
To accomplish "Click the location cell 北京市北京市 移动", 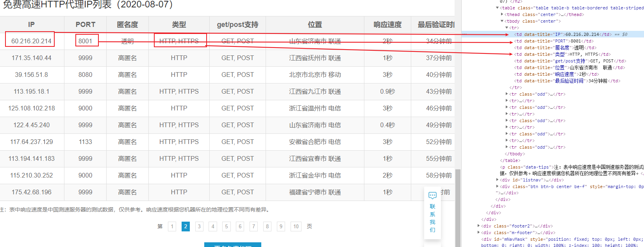I will [x=315, y=75].
